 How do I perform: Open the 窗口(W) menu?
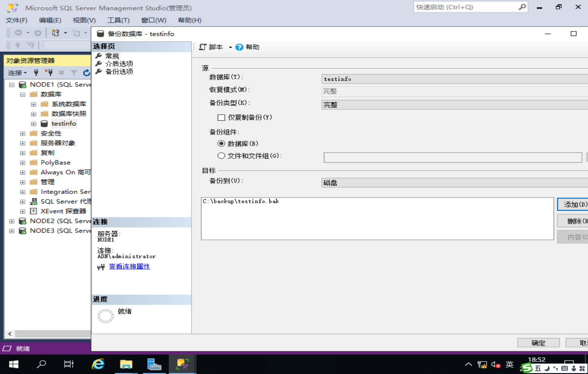click(x=154, y=20)
